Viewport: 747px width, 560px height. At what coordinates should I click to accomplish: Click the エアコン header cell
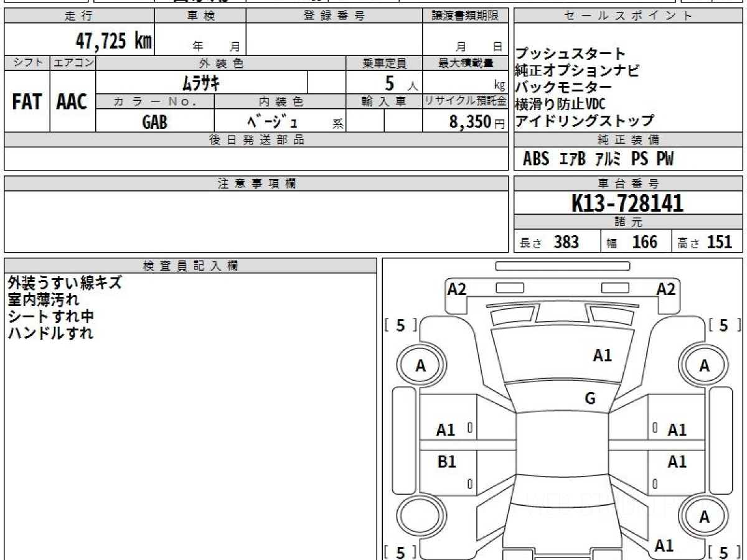pos(73,63)
